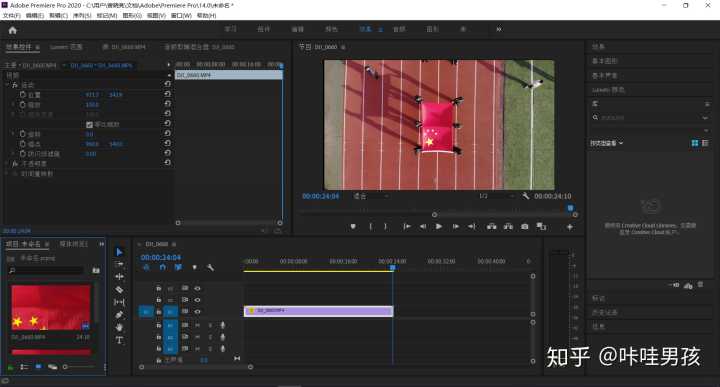Toggle eye visibility of top video track
720x387 pixels.
point(197,288)
